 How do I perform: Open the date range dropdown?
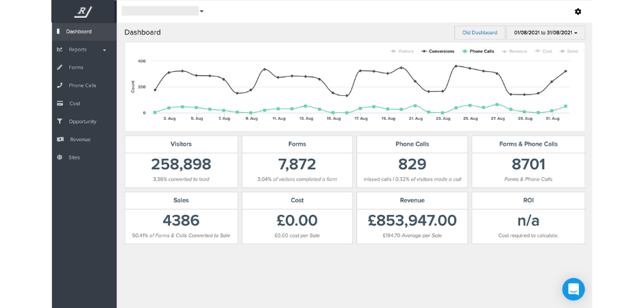[545, 33]
